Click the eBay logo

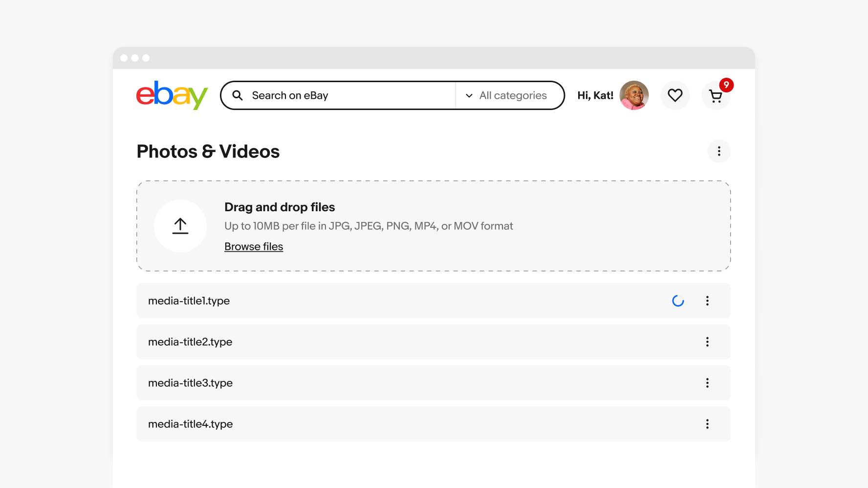click(172, 95)
